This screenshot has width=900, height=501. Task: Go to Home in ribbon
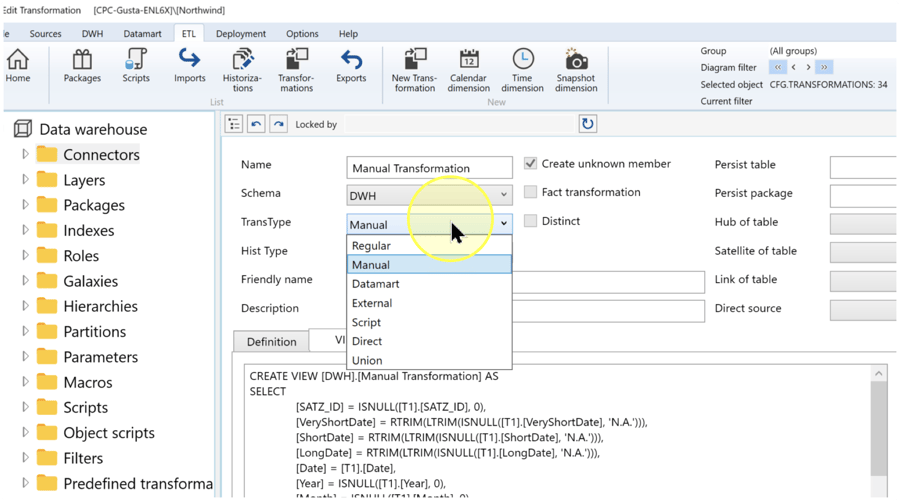coord(18,66)
